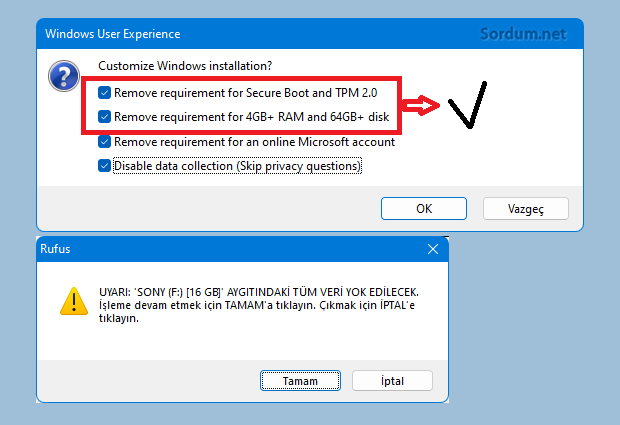Viewport: 620px width, 425px height.
Task: Toggle the online Microsoft account requirement checkbox
Action: 105,142
